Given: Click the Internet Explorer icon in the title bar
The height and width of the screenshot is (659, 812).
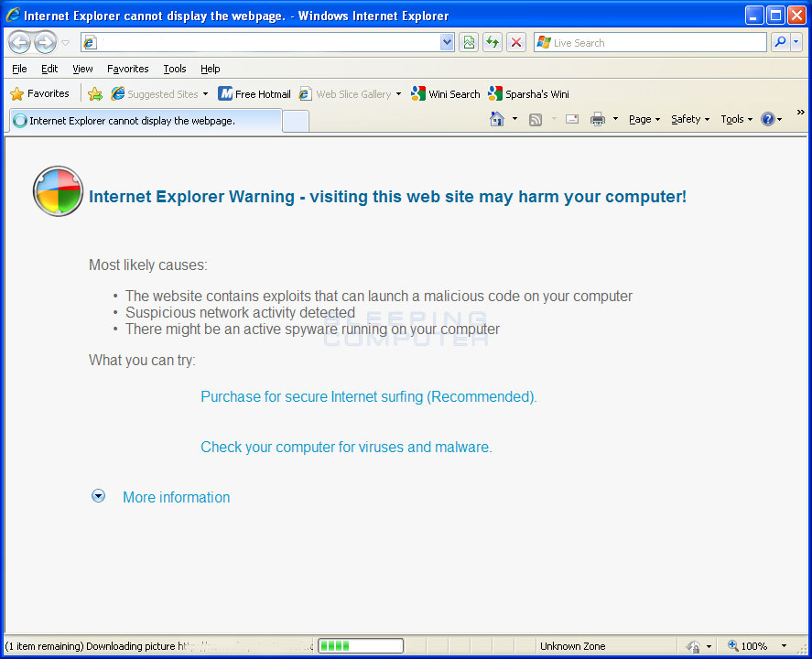Looking at the screenshot, I should point(13,15).
